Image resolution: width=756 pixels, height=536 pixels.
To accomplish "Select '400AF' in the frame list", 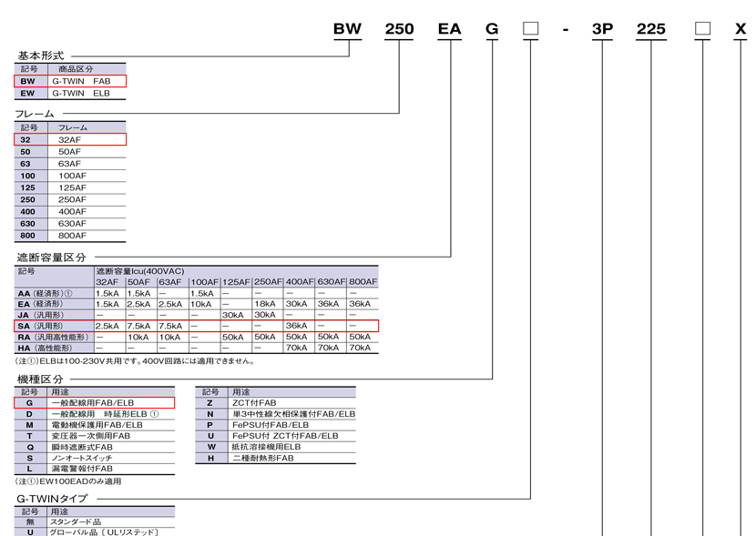I will pyautogui.click(x=70, y=211).
